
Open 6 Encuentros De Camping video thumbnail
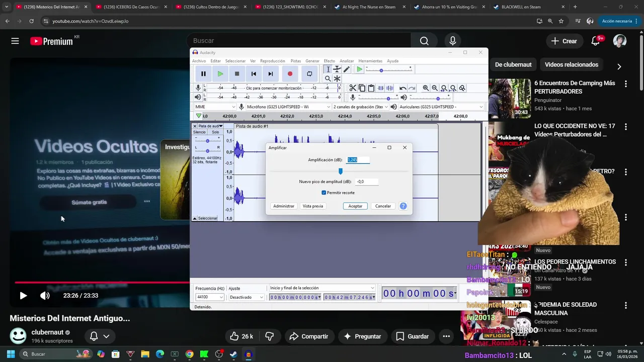click(x=510, y=98)
